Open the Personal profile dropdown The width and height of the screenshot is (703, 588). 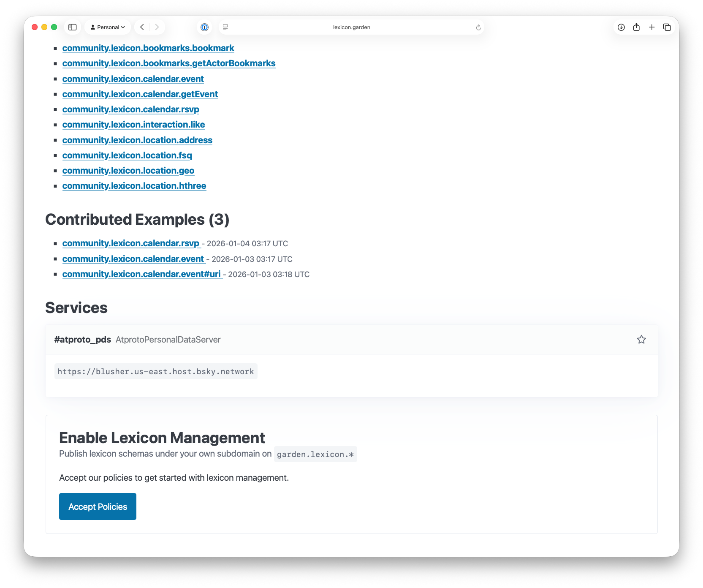click(108, 27)
